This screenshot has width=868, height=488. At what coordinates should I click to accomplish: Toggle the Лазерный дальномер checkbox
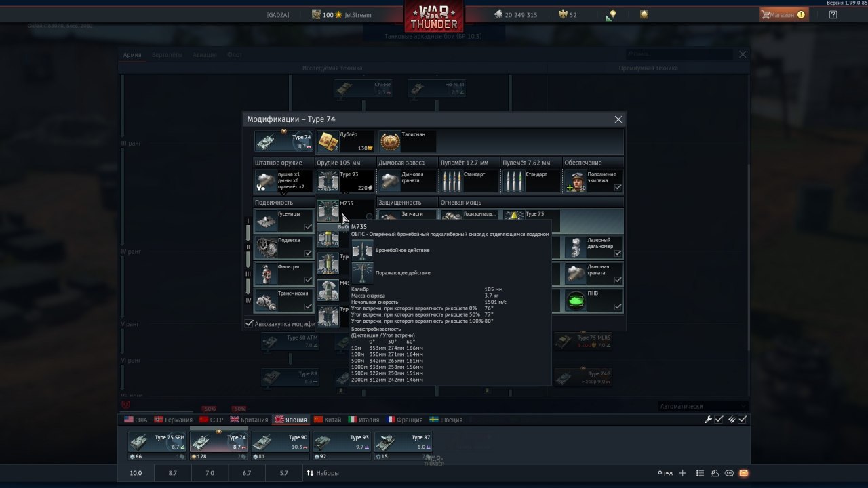(x=618, y=253)
